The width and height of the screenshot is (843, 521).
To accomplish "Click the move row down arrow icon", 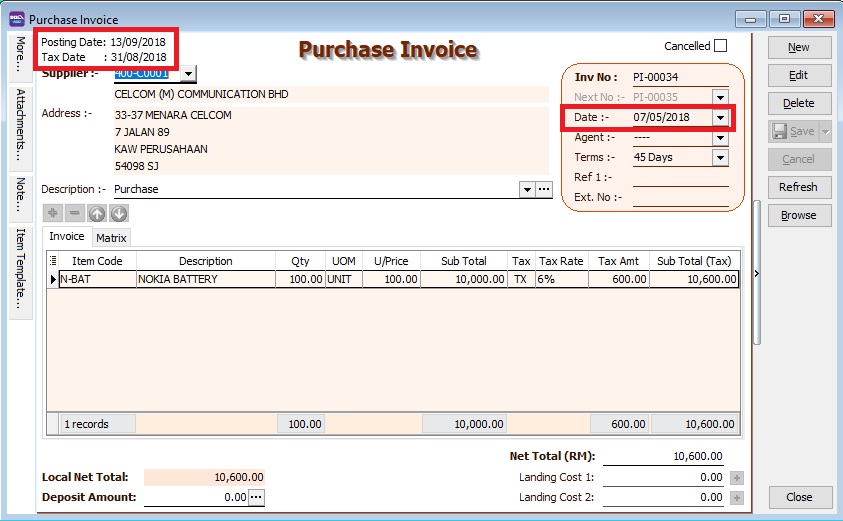I will coord(119,213).
